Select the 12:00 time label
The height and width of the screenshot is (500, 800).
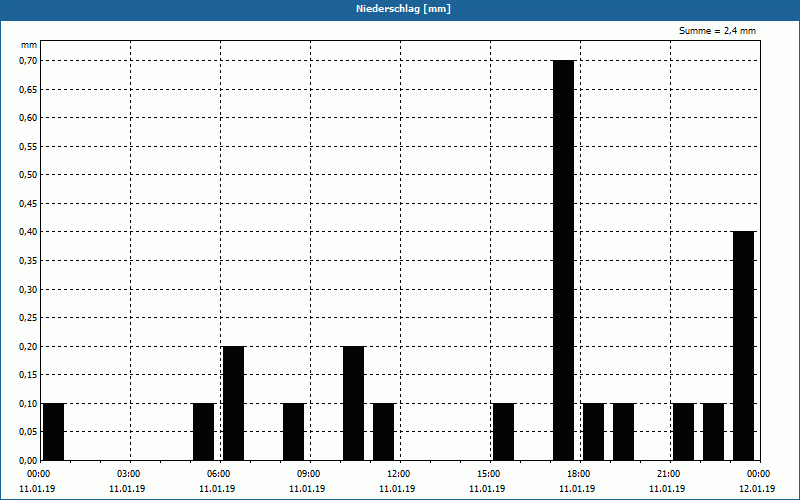coord(398,474)
